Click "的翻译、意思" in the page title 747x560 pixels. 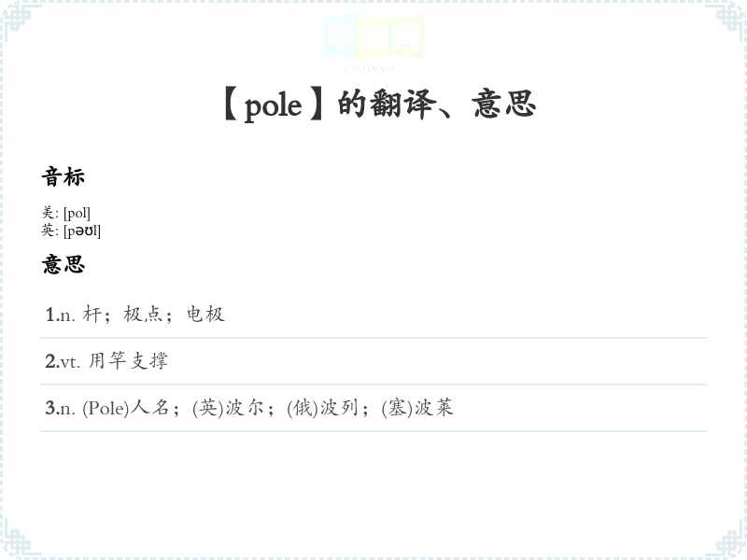point(436,105)
